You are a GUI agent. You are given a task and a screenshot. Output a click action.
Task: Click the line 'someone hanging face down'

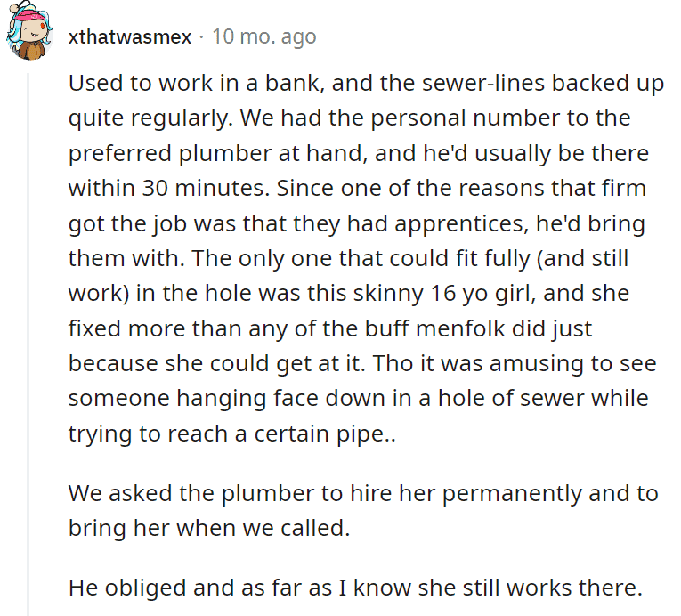pyautogui.click(x=359, y=399)
